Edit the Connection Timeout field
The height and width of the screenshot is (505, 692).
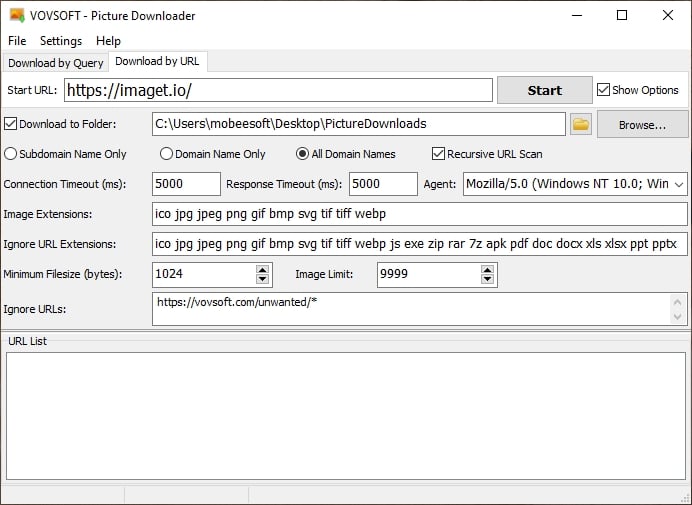click(x=186, y=184)
